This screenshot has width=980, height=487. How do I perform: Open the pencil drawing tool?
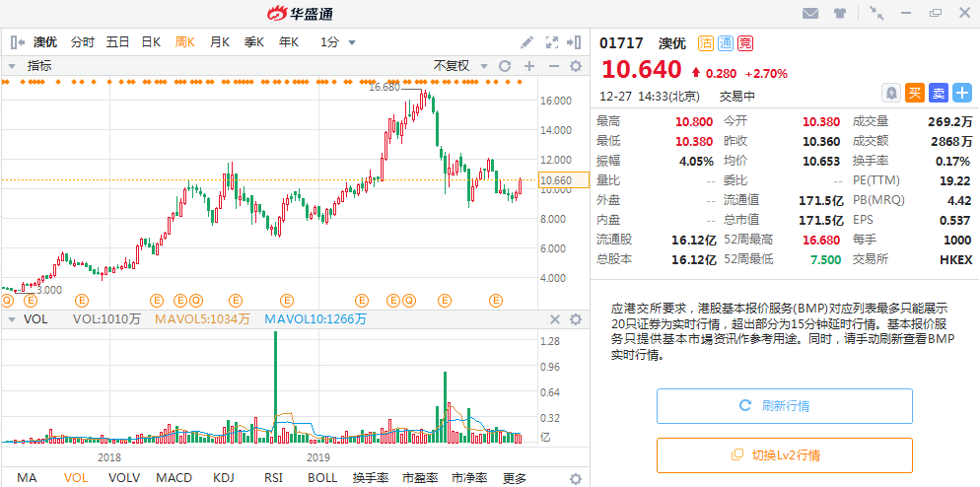[527, 42]
